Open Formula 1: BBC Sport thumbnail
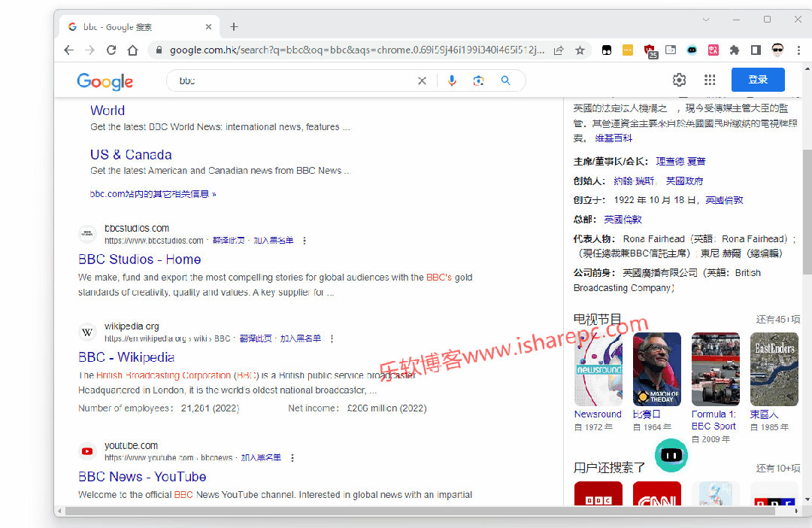This screenshot has width=812, height=528. pyautogui.click(x=716, y=369)
